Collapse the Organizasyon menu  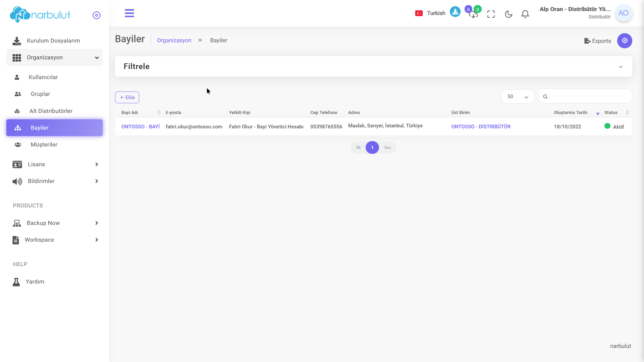pyautogui.click(x=54, y=58)
